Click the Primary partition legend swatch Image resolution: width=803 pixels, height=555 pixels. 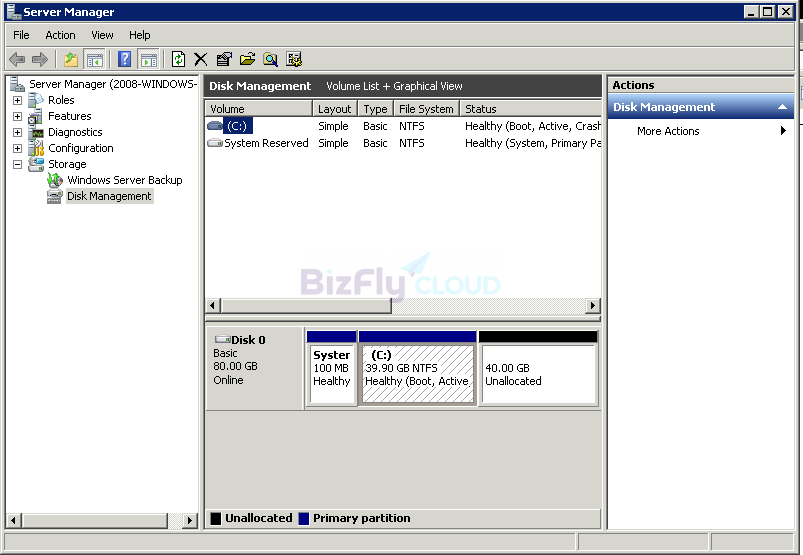tap(304, 518)
